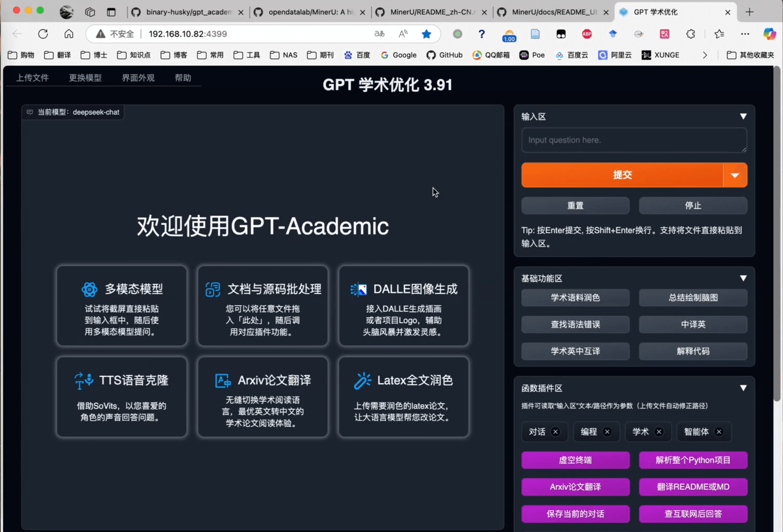Click the orange 提交 button
783x532 pixels.
tap(622, 175)
